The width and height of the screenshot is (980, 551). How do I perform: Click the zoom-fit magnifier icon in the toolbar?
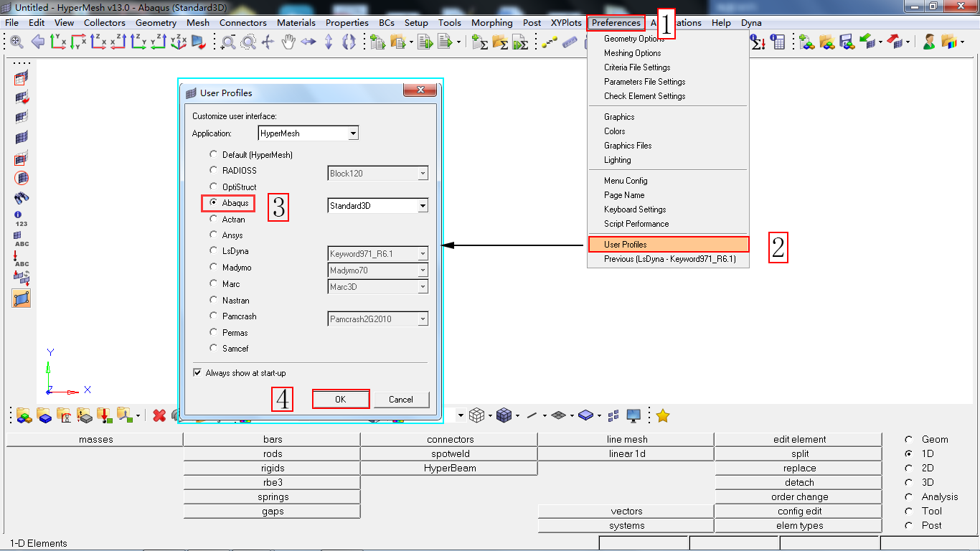click(x=17, y=42)
